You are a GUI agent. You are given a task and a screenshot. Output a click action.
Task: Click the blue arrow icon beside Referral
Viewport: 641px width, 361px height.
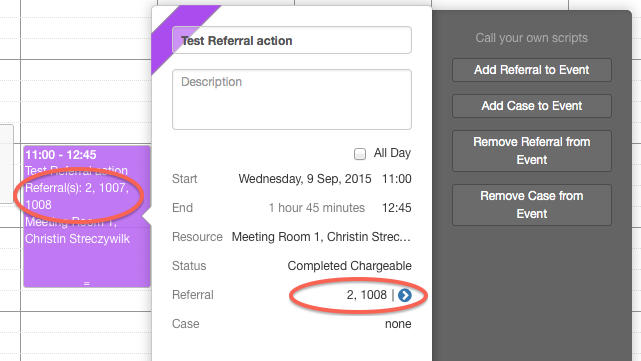[x=405, y=295]
